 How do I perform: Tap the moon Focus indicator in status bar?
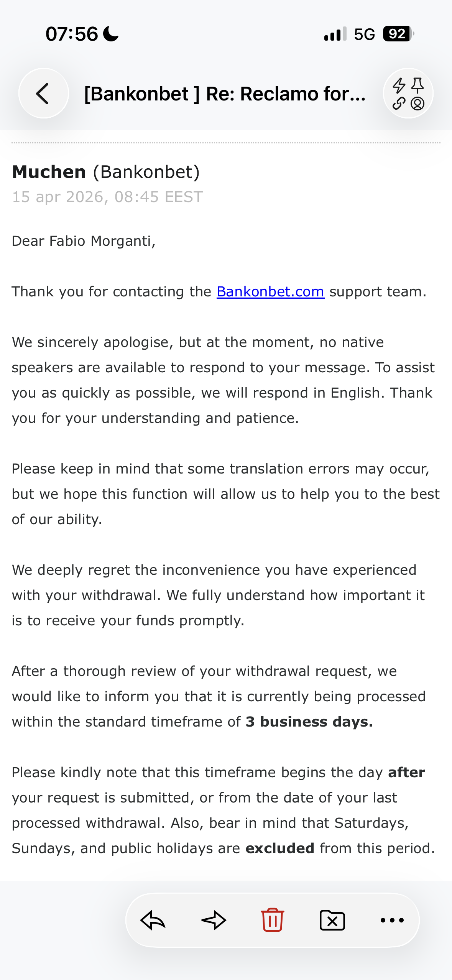point(111,34)
